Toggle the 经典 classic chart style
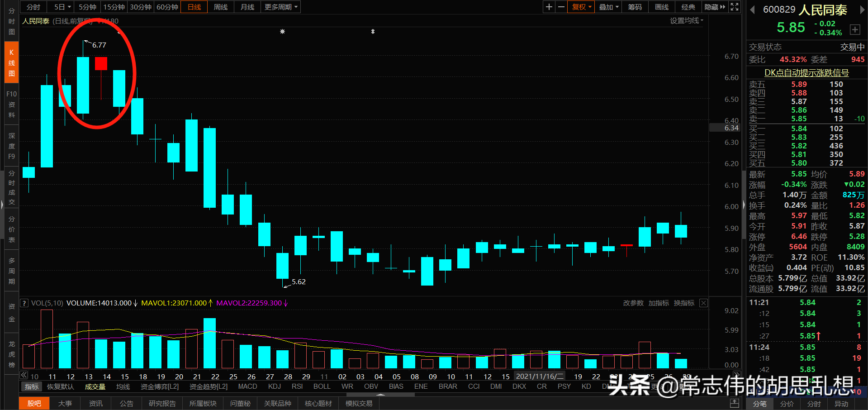This screenshot has width=868, height=410. point(688,7)
